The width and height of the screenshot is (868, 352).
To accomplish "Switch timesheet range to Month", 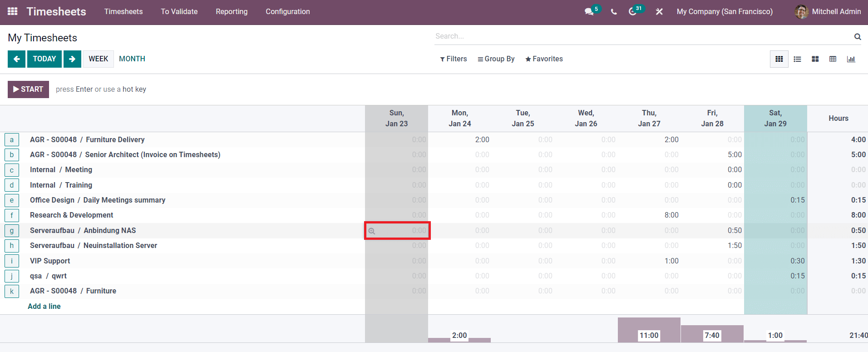I will [x=132, y=59].
